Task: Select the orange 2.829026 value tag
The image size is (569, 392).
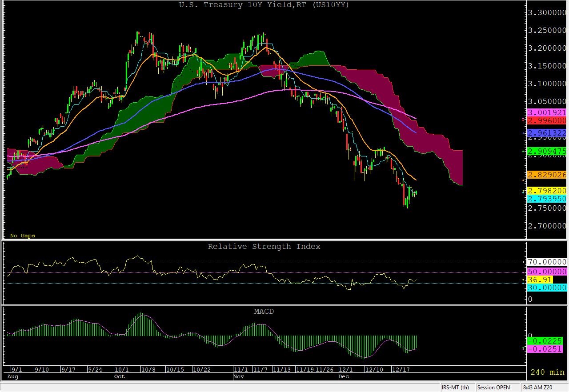Action: (547, 175)
